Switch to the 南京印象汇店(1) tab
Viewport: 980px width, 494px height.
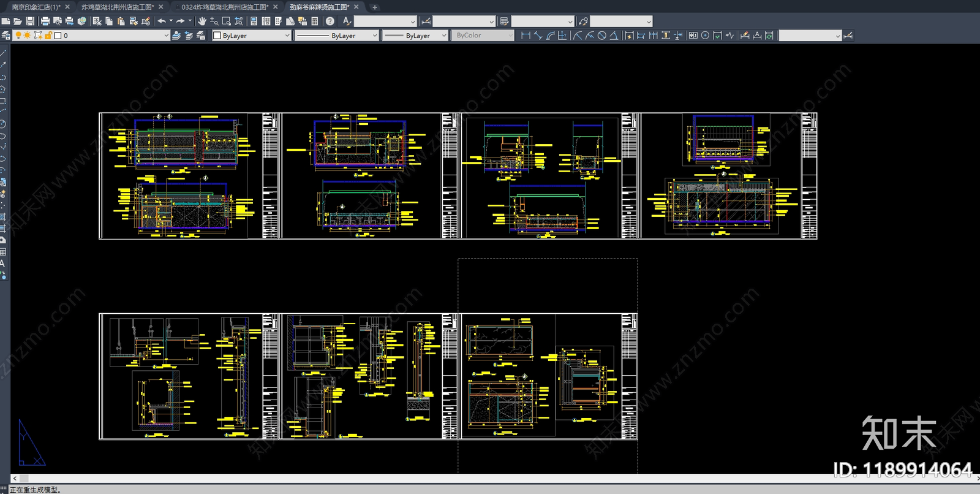[x=36, y=7]
